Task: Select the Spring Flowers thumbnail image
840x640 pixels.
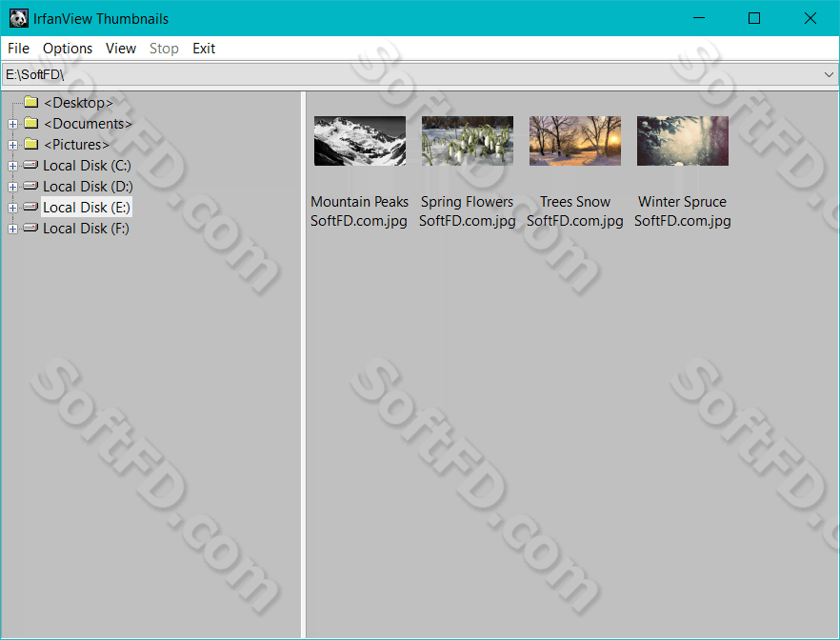Action: tap(467, 141)
